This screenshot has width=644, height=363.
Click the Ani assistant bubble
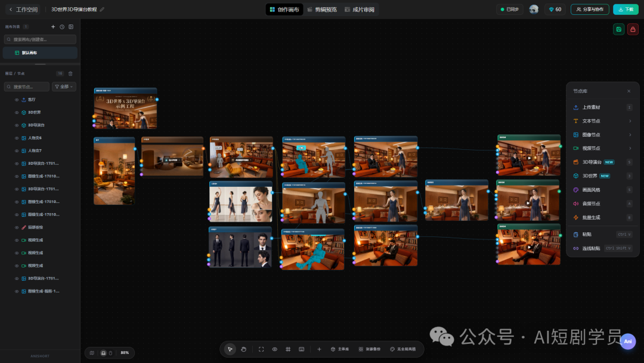627,342
